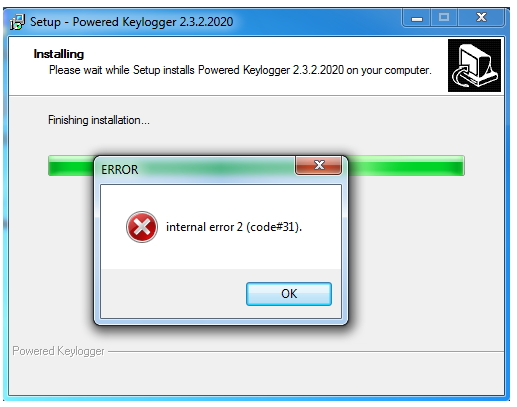Click the Finishing installation status label
Screen dimensions: 517x407
coord(99,120)
